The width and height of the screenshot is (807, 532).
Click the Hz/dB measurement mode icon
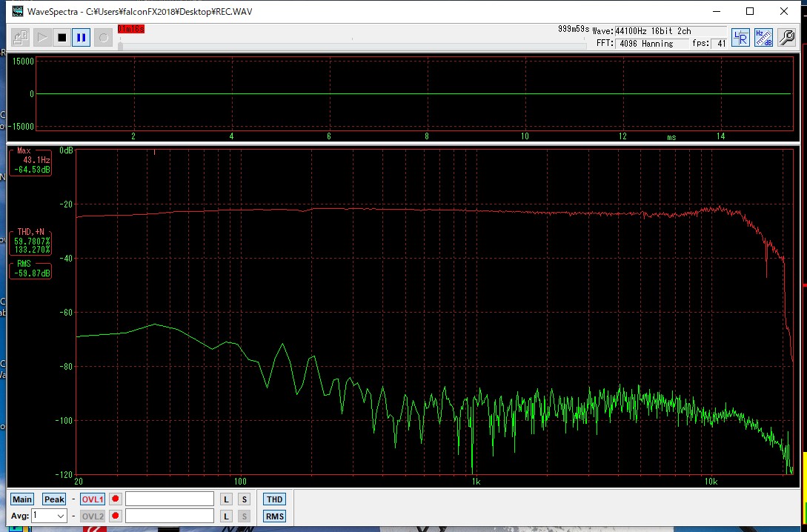point(763,38)
